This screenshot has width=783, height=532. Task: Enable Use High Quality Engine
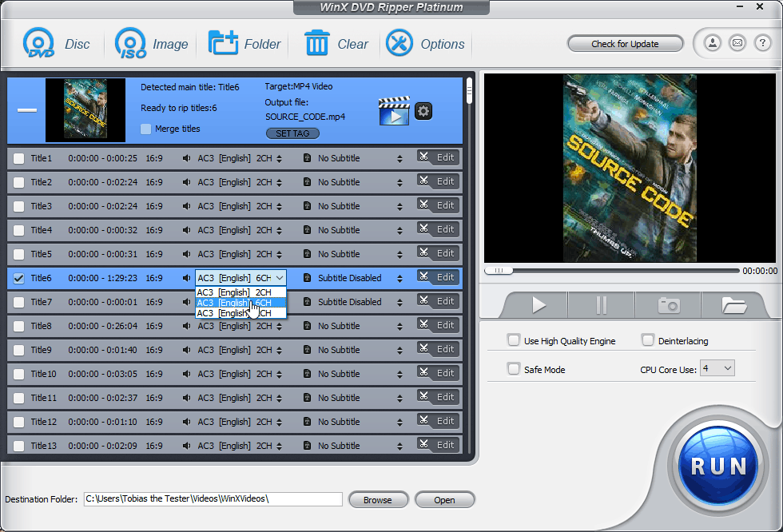point(513,340)
